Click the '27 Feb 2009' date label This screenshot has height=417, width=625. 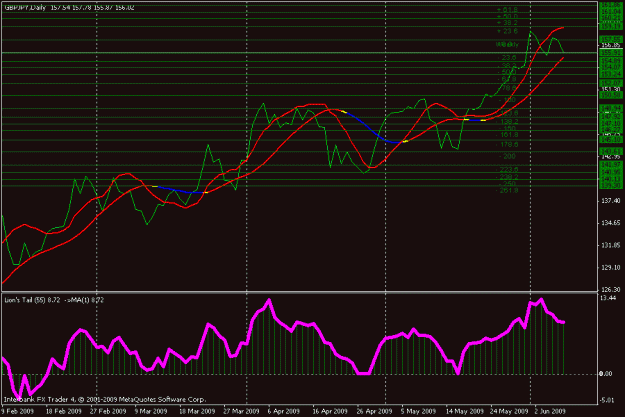tap(108, 411)
